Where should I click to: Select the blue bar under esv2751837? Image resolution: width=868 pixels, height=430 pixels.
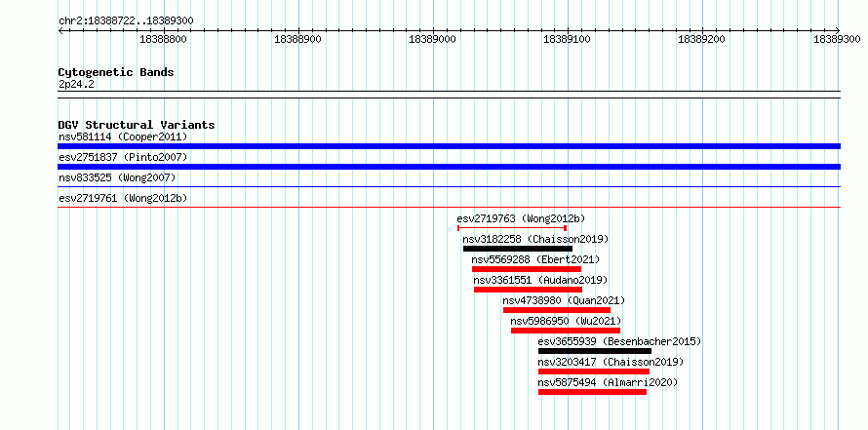(x=449, y=167)
